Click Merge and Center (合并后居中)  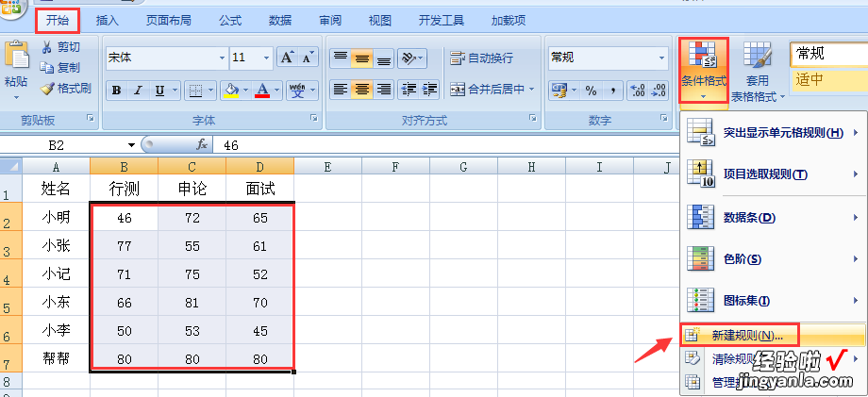(487, 89)
